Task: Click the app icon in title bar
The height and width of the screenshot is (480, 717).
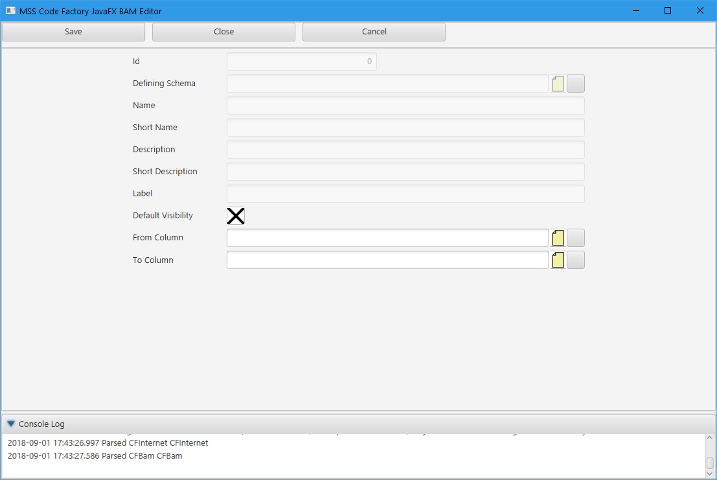Action: point(10,10)
